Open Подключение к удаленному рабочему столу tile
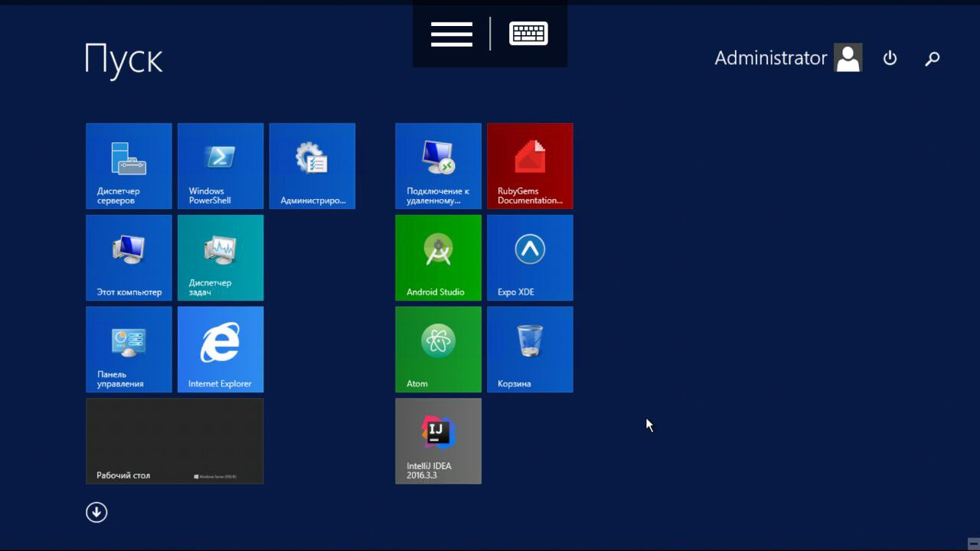The height and width of the screenshot is (551, 980). click(x=438, y=166)
